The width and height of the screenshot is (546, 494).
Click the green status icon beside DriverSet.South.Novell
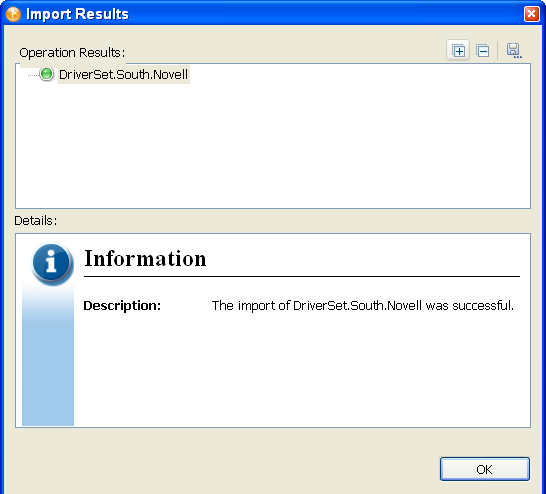click(46, 74)
